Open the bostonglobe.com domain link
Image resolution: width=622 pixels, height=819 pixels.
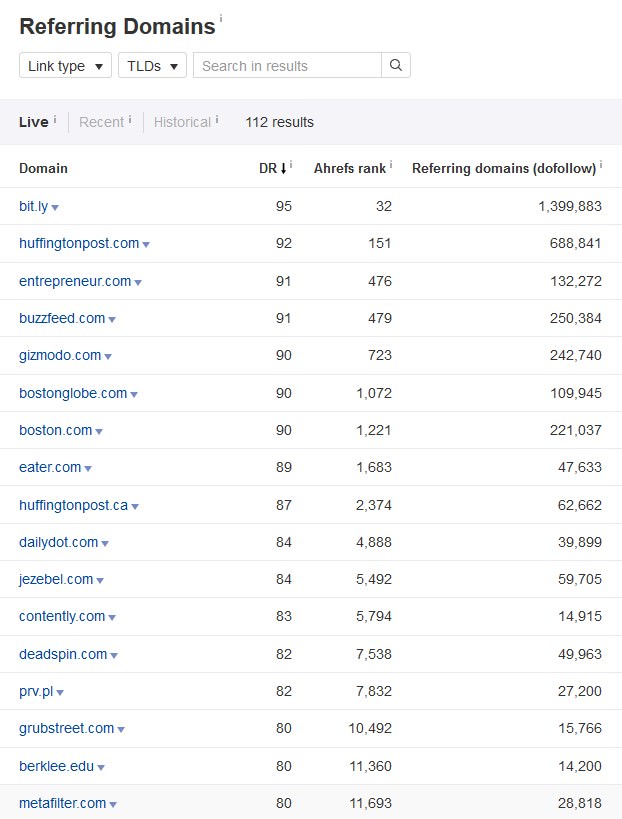73,393
